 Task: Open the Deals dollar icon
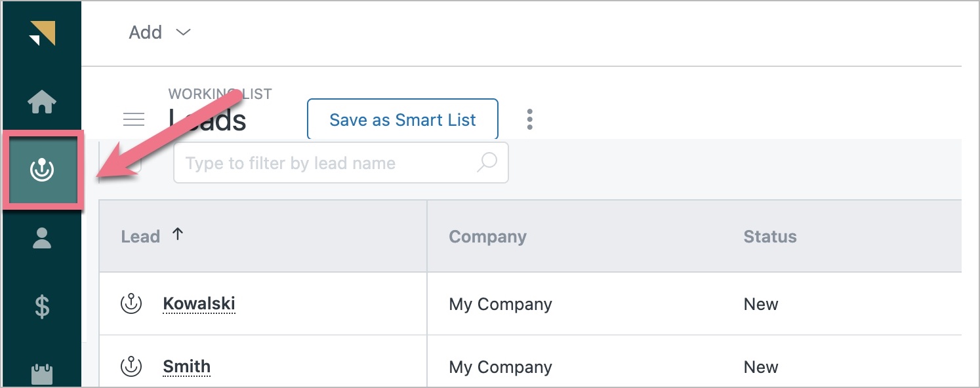tap(42, 306)
